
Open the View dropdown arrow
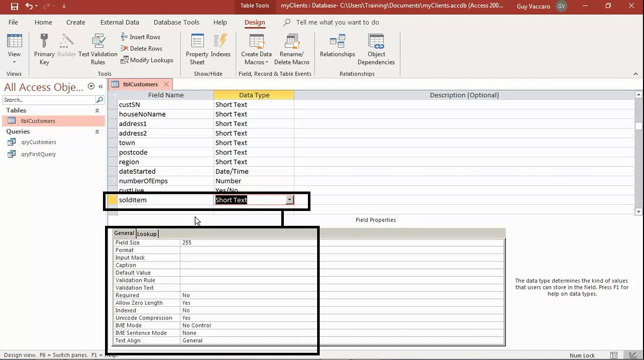point(14,62)
